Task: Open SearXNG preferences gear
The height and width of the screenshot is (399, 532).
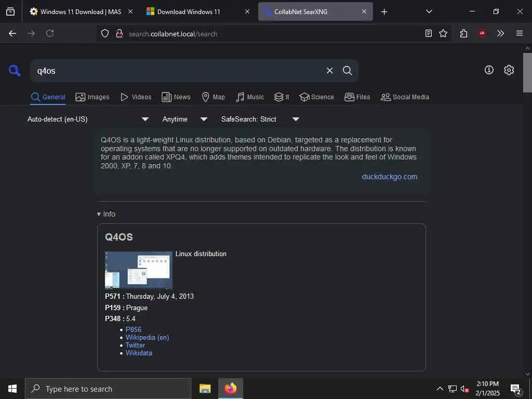Action: [x=509, y=70]
